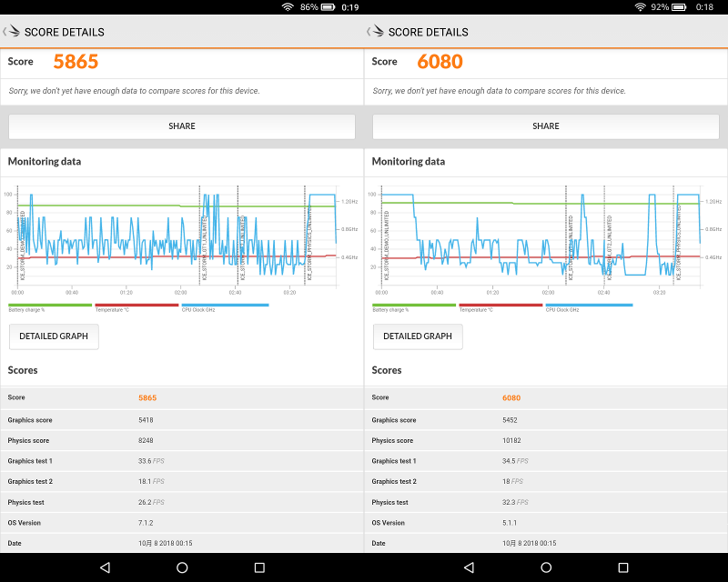
Task: Select green Battery charge legend on right graph
Action: tap(414, 307)
